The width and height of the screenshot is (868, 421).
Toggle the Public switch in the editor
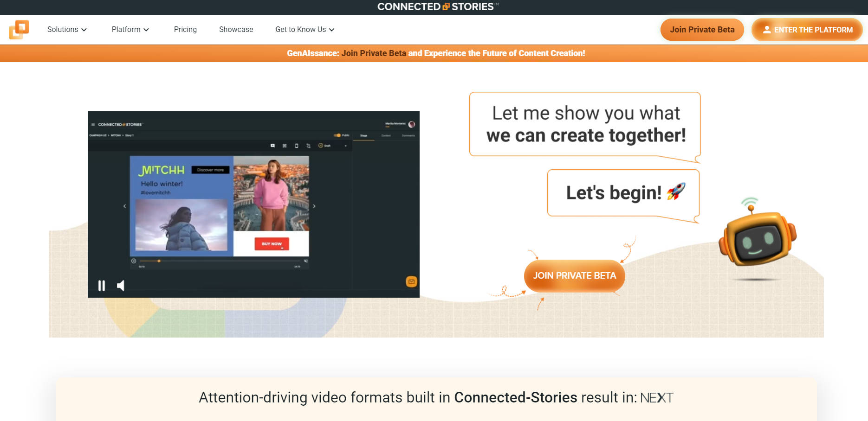click(337, 135)
